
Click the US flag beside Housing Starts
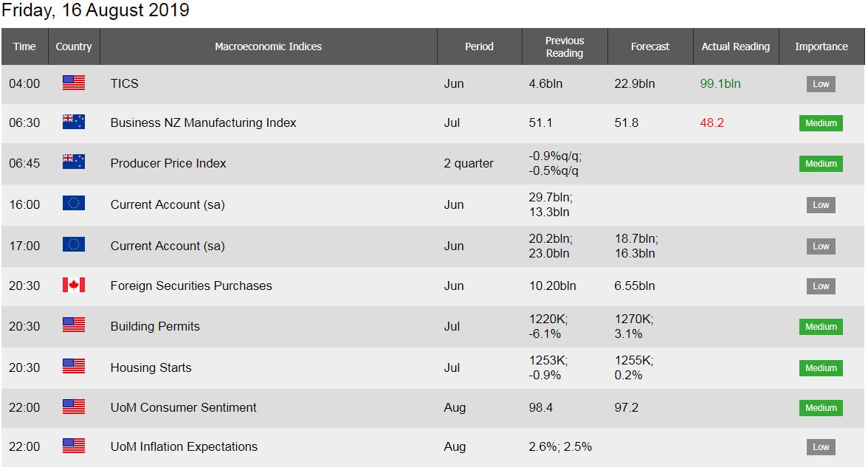[x=74, y=366]
